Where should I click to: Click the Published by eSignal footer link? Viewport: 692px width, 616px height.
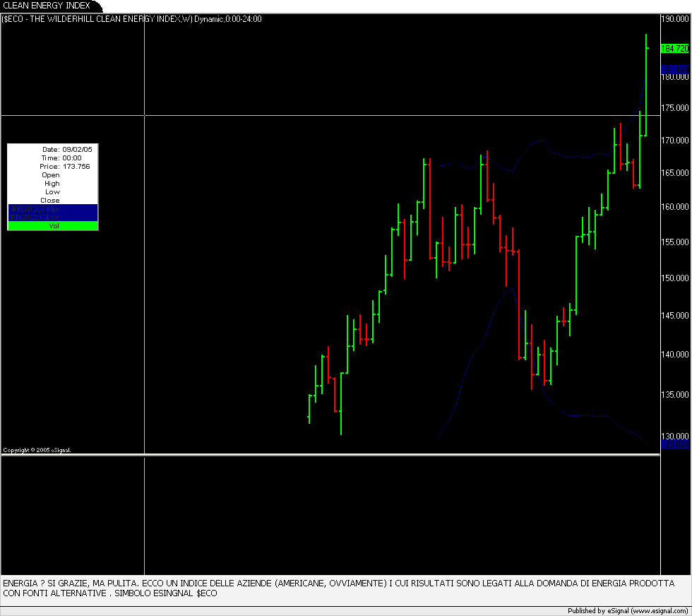pos(628,611)
